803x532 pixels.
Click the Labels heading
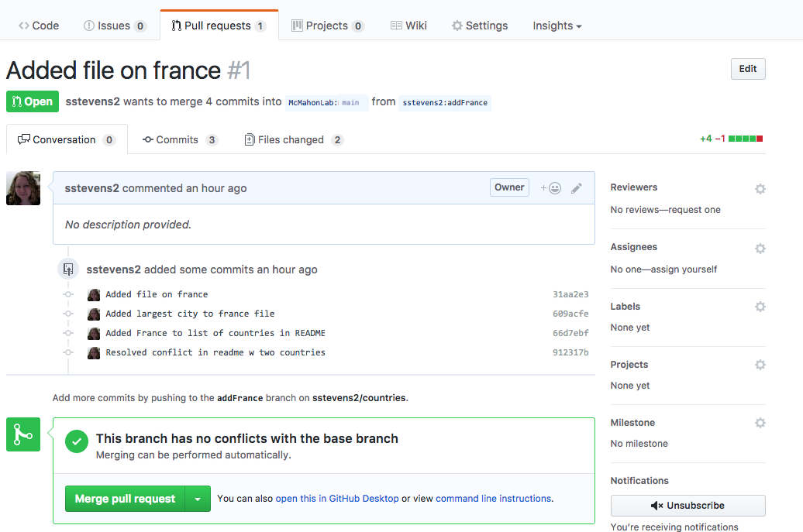(626, 307)
